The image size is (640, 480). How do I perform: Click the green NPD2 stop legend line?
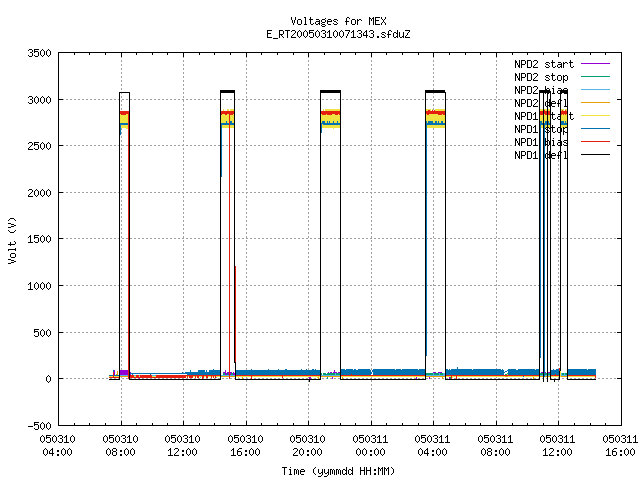[x=595, y=77]
